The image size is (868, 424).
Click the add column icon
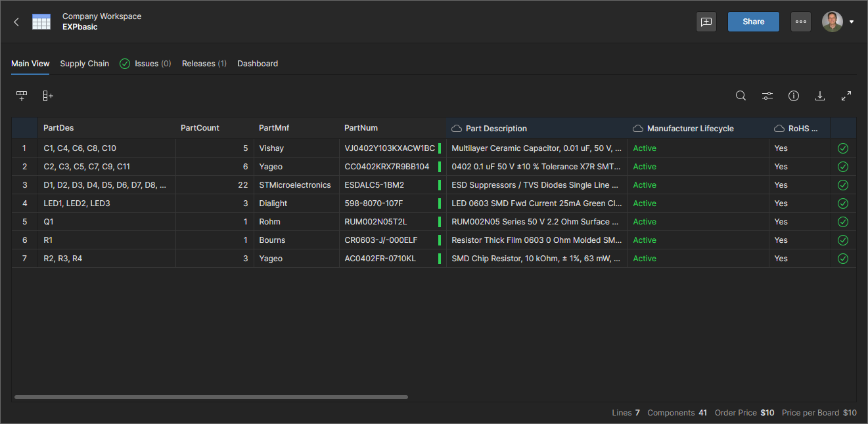pos(48,96)
